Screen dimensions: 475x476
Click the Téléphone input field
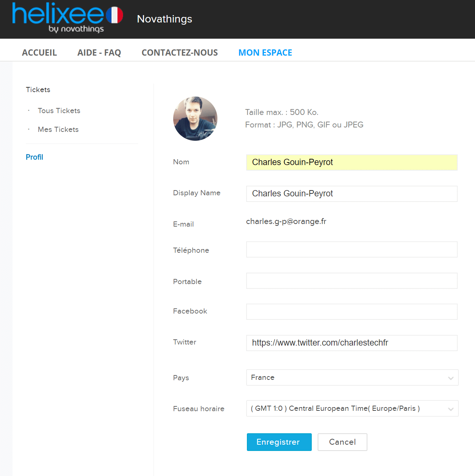(352, 249)
